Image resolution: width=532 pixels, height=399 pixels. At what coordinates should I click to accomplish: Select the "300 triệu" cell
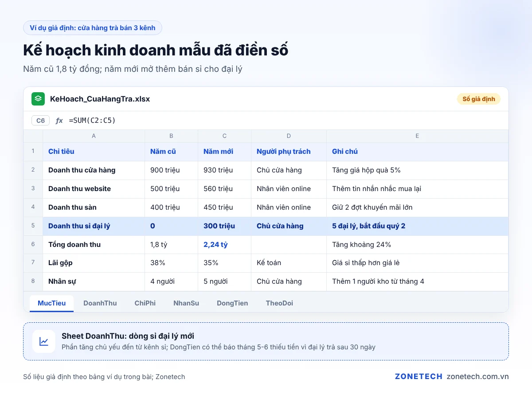224,226
